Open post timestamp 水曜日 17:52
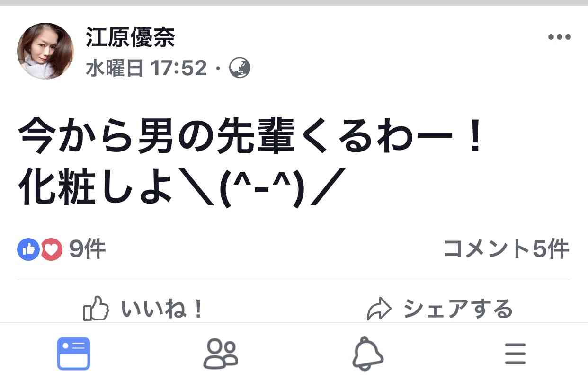 [146, 69]
